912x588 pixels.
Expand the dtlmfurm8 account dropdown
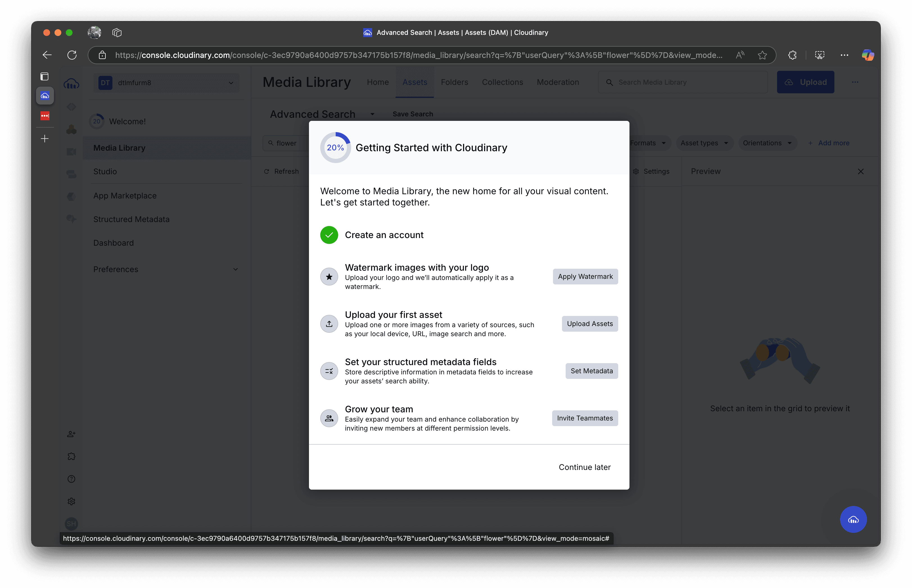[231, 83]
